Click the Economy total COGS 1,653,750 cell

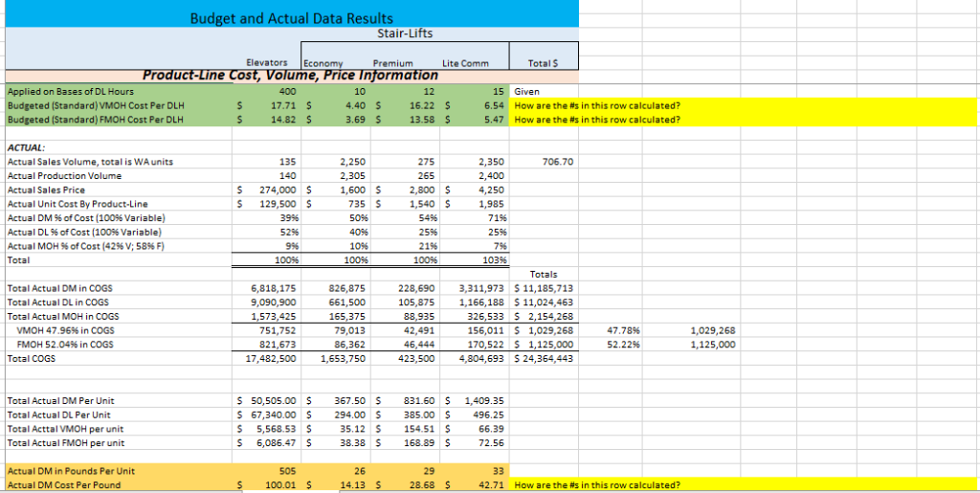[x=343, y=359]
